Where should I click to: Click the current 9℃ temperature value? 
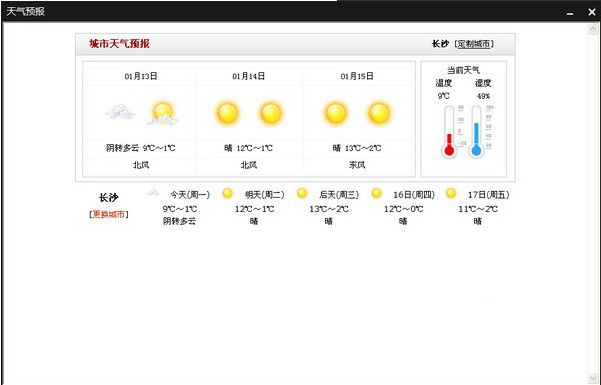444,96
